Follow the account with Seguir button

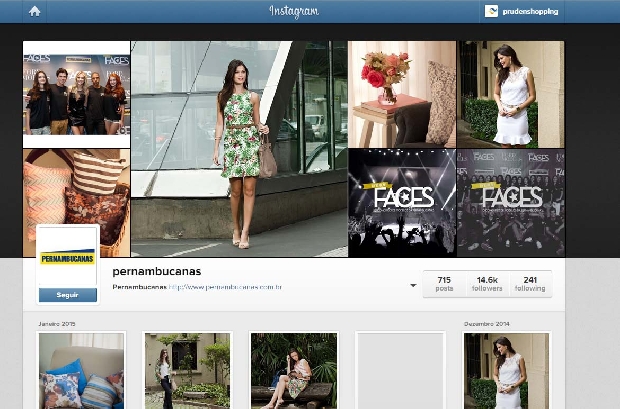[x=68, y=295]
